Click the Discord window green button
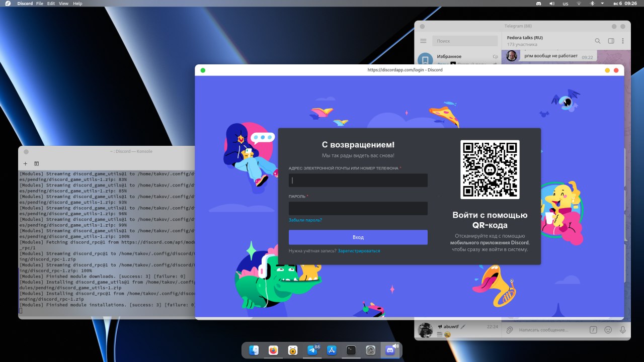The width and height of the screenshot is (644, 362). click(x=203, y=70)
